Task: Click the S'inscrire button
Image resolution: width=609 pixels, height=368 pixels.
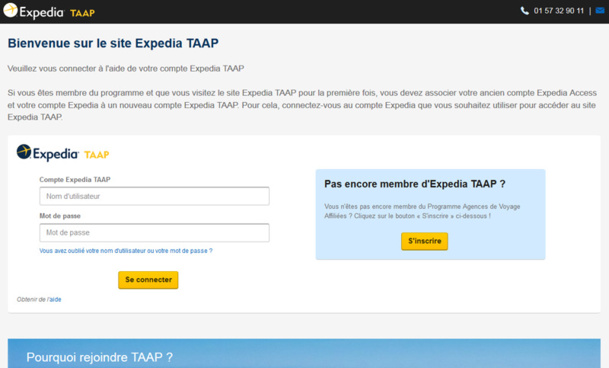Action: coord(425,241)
